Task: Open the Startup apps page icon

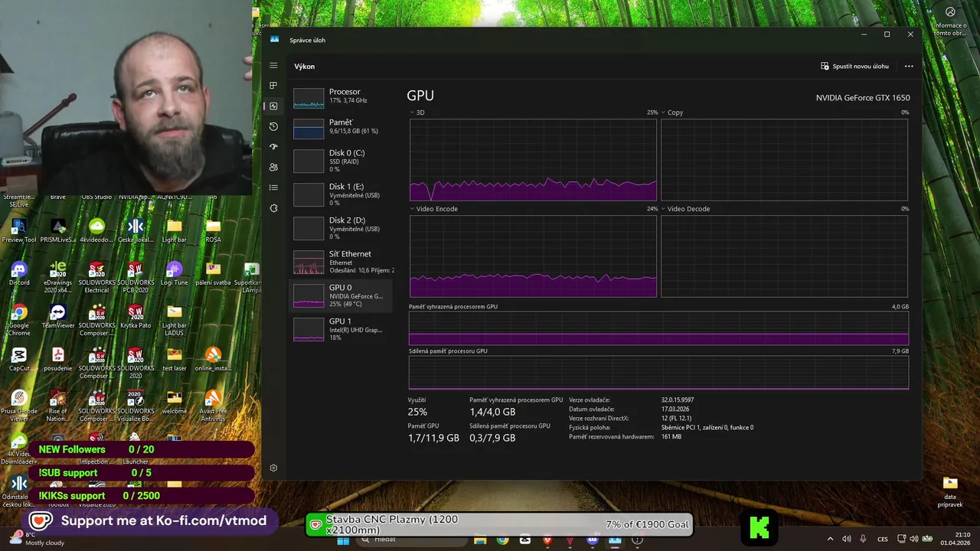Action: 273,147
